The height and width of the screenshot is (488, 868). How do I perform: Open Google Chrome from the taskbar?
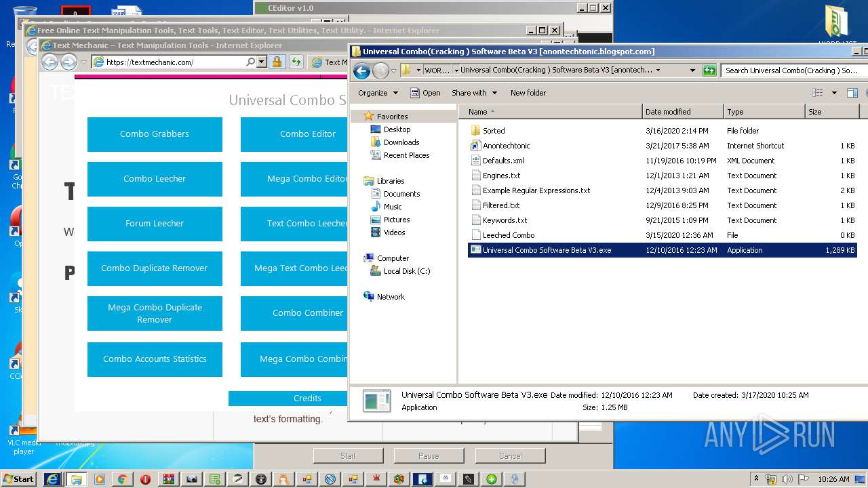(122, 479)
